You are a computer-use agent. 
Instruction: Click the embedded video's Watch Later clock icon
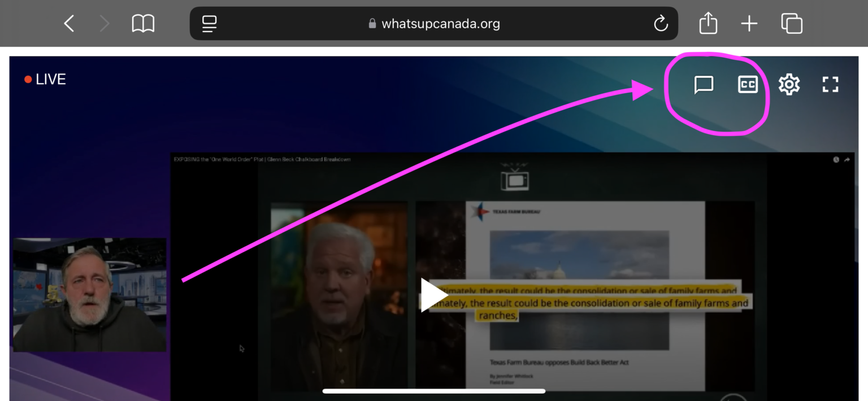[x=836, y=160]
